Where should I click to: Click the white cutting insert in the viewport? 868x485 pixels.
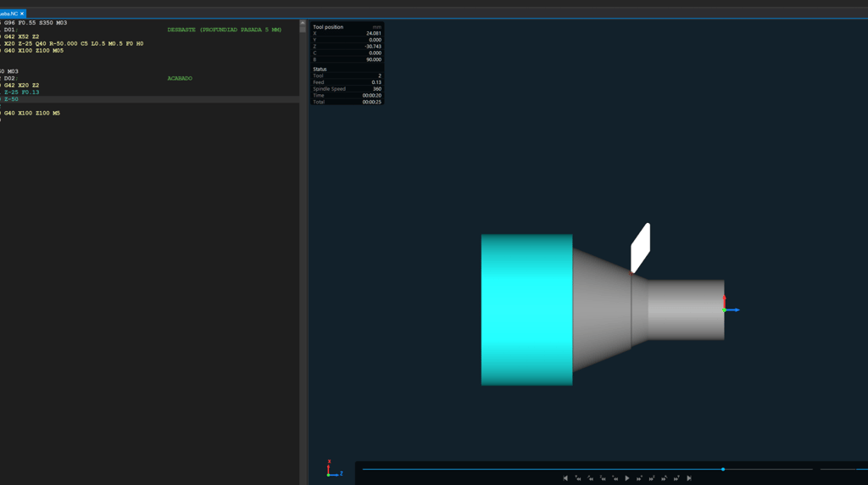point(641,248)
